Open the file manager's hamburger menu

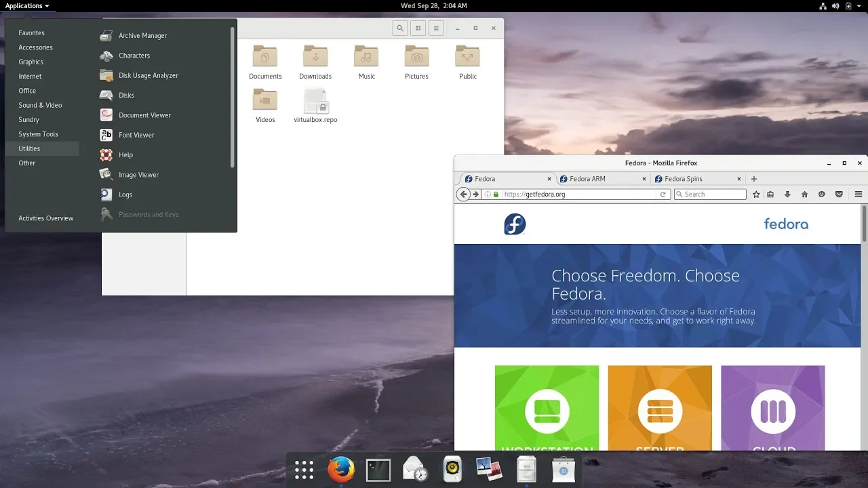point(436,28)
